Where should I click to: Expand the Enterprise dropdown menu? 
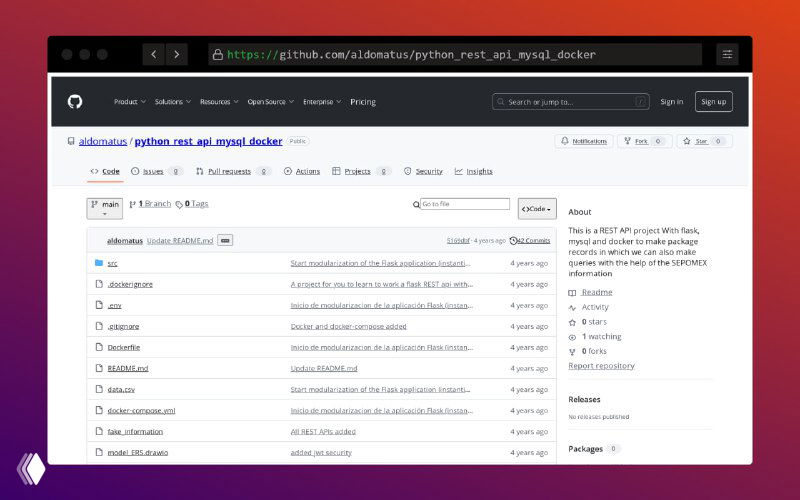pyautogui.click(x=322, y=102)
